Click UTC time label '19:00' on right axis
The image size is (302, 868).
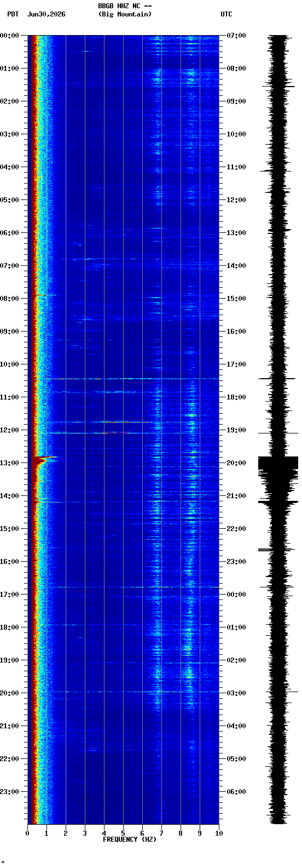click(236, 430)
